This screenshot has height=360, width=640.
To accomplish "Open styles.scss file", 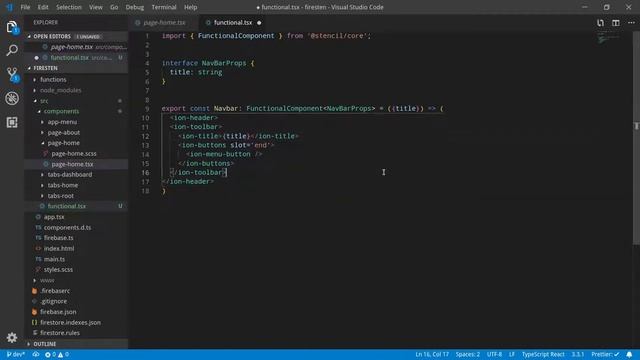I will [x=58, y=270].
